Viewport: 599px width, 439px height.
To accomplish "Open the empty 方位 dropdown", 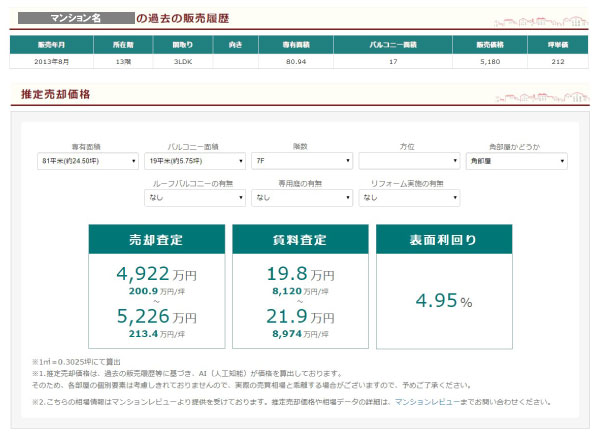I will coord(409,161).
